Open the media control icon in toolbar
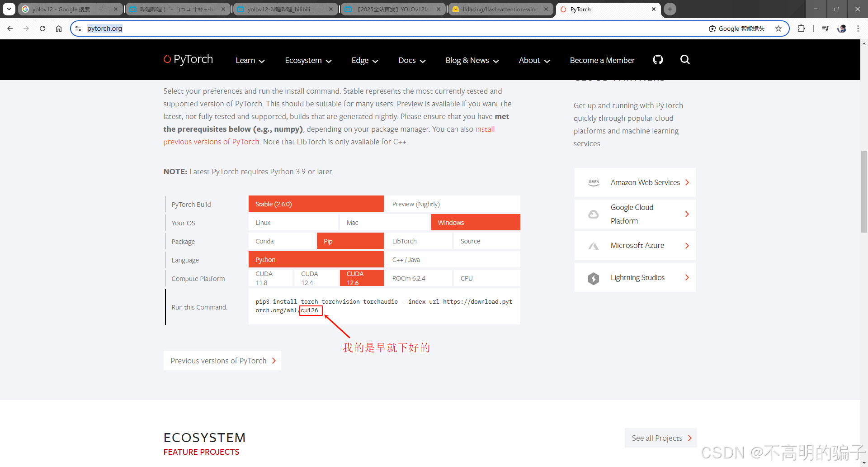The image size is (868, 467). tap(826, 29)
